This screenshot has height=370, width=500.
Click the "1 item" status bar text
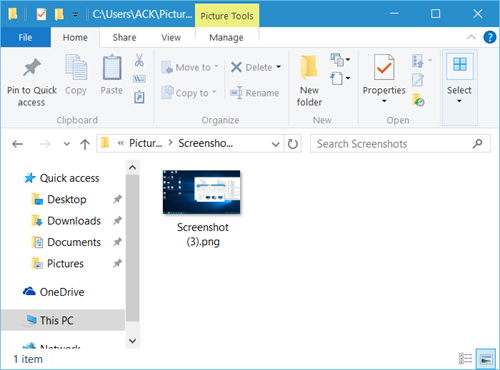coord(28,359)
